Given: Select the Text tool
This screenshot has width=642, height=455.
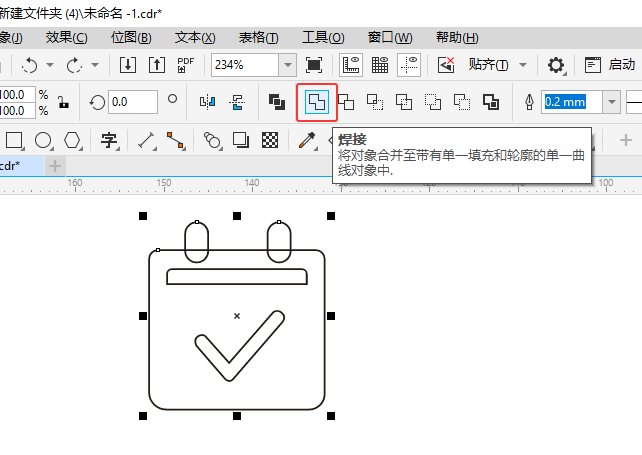Looking at the screenshot, I should [x=109, y=140].
